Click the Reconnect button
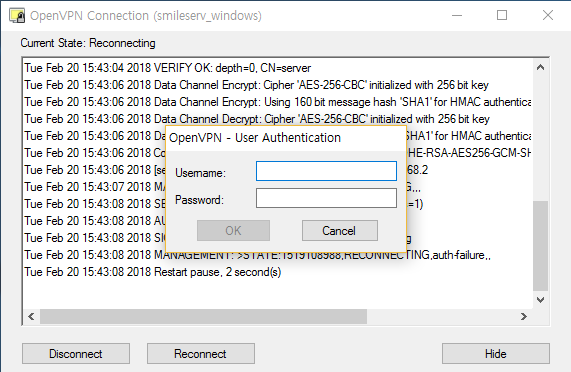 tap(201, 353)
